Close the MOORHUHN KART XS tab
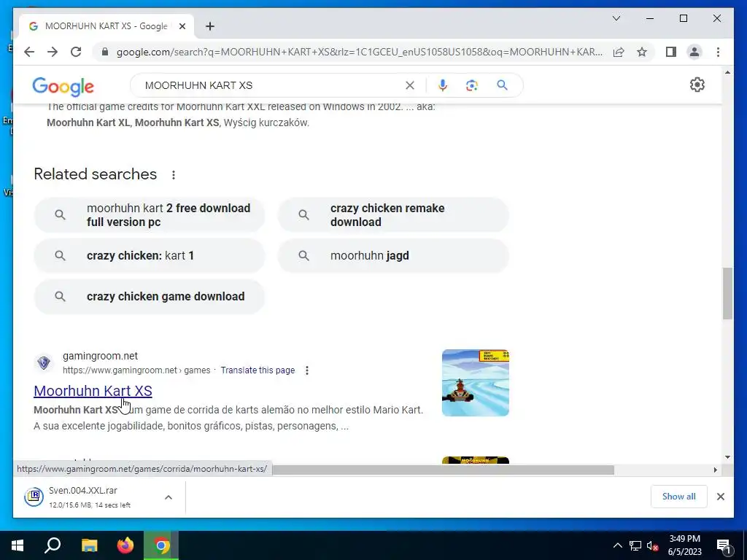747x560 pixels. coord(182,26)
